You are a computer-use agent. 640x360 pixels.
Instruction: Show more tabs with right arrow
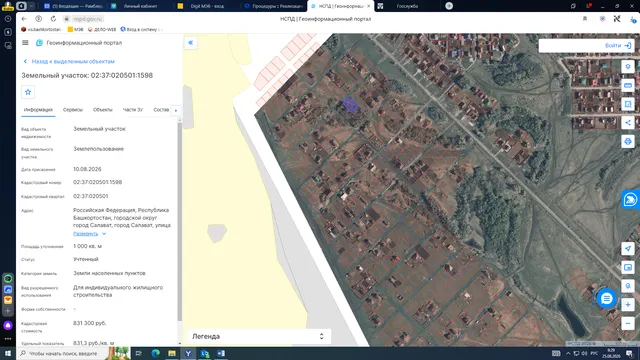tap(176, 110)
